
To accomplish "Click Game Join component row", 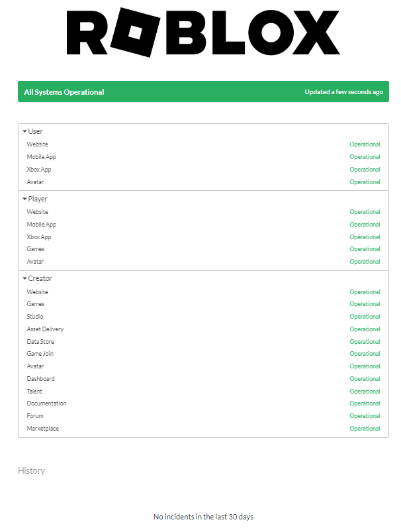I will click(40, 354).
